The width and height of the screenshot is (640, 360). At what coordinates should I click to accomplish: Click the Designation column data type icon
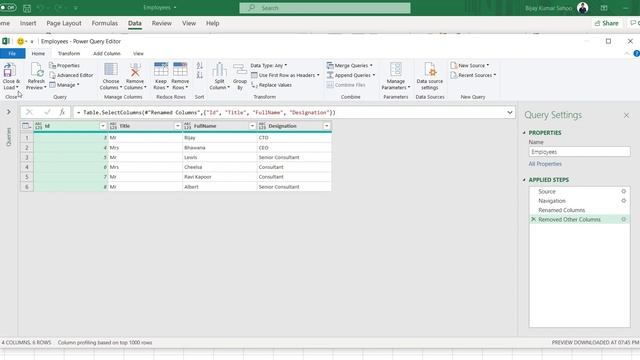coord(262,126)
